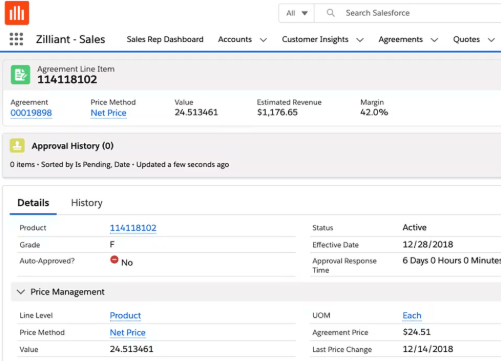Image resolution: width=501 pixels, height=361 pixels.
Task: Collapse the Price Management section
Action: pyautogui.click(x=21, y=292)
